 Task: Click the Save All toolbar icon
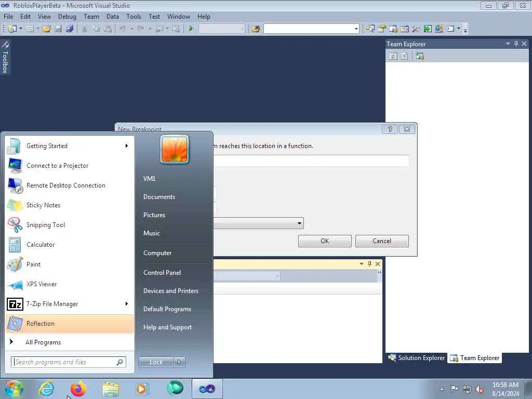point(70,29)
